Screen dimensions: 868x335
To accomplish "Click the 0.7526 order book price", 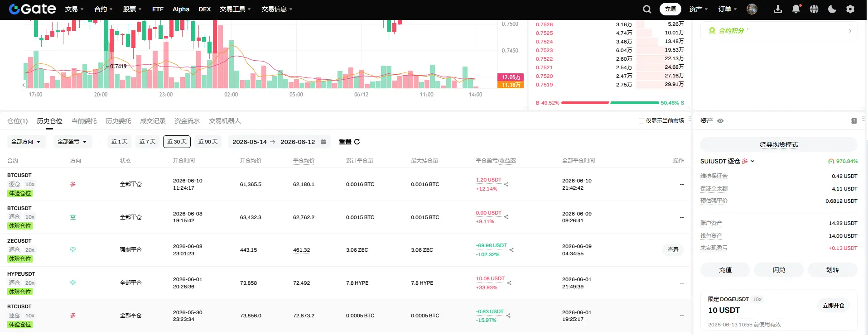I will click(544, 24).
